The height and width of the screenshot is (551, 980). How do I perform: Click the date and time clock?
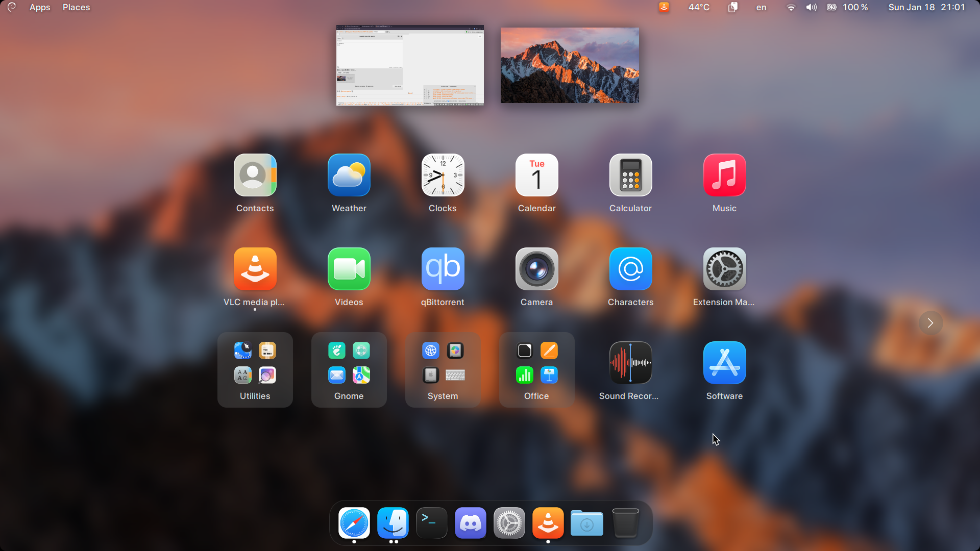pyautogui.click(x=926, y=7)
